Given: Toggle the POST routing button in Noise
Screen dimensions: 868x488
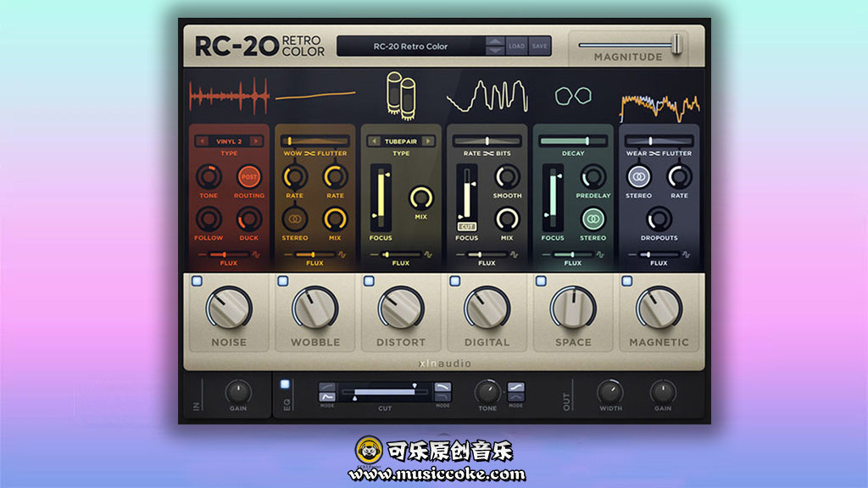Looking at the screenshot, I should click(249, 177).
